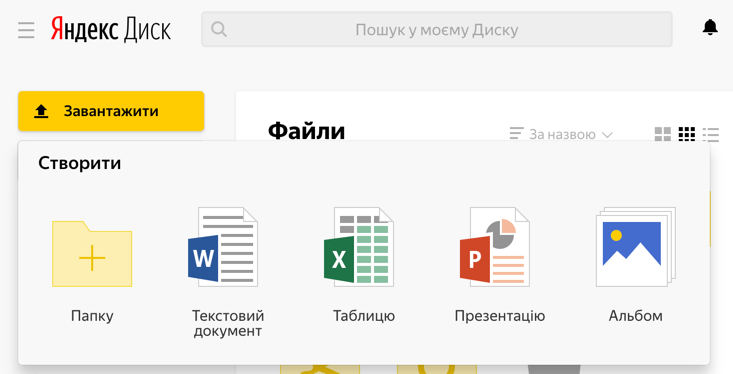This screenshot has height=374, width=733.
Task: Create a Word text document
Action: point(223,247)
